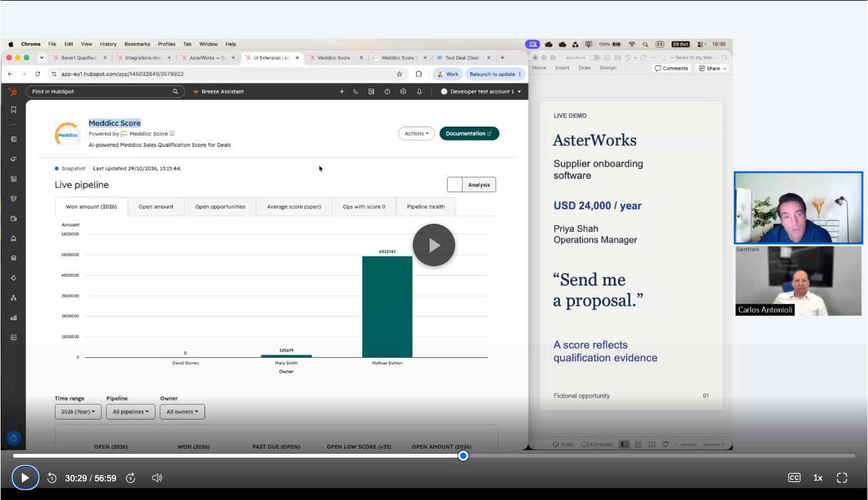This screenshot has width=868, height=500.
Task: Select the Average score (open) tab
Action: pos(294,207)
